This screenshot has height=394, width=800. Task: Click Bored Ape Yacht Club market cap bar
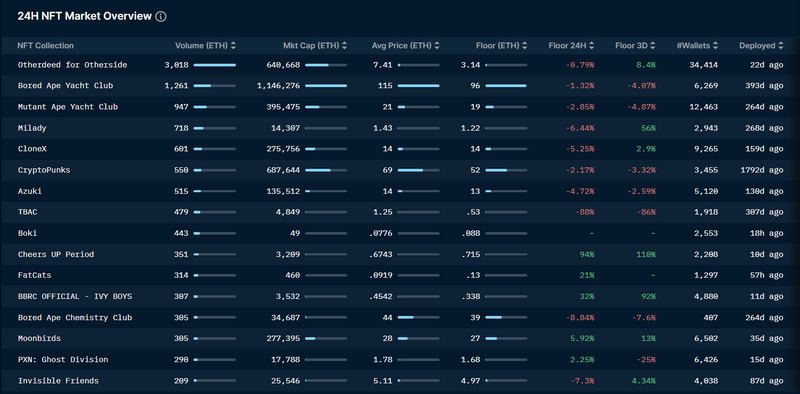coord(326,86)
